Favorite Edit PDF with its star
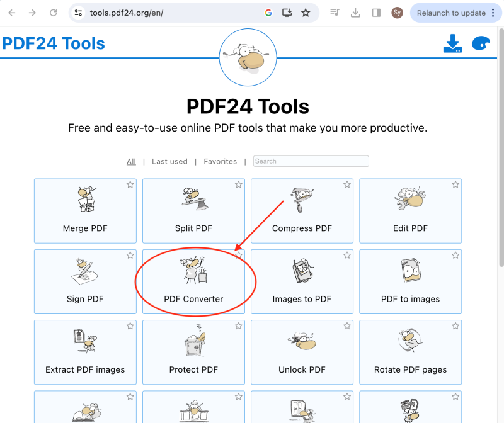Viewport: 504px width, 423px height. click(x=455, y=184)
